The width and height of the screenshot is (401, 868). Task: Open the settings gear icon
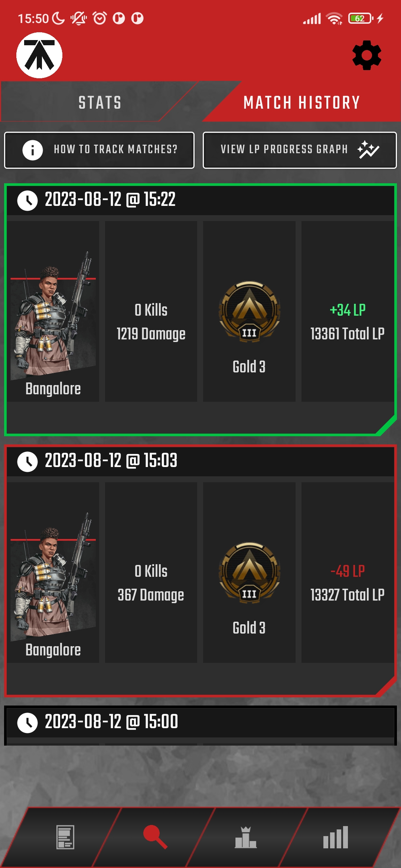pyautogui.click(x=366, y=55)
